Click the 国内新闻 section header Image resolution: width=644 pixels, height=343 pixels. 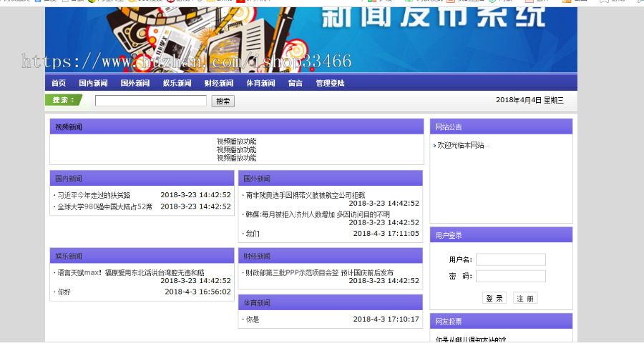142,179
